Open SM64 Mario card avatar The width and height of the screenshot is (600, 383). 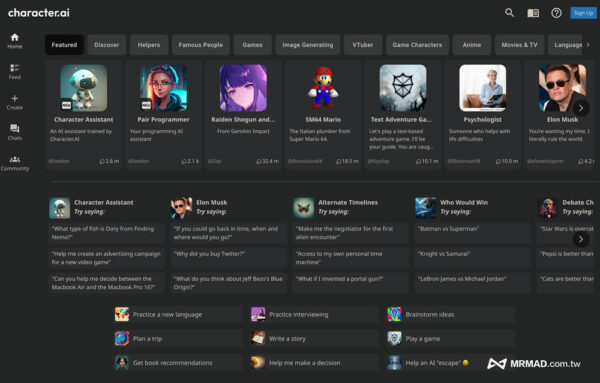tap(323, 88)
